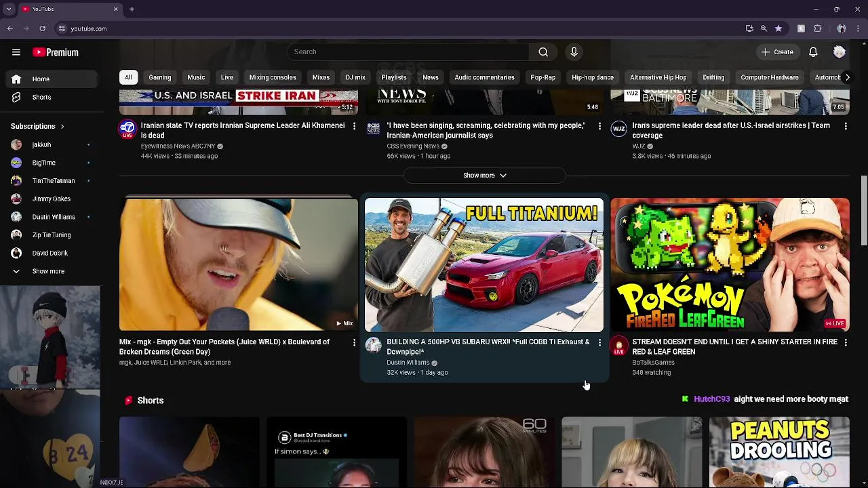This screenshot has width=868, height=488.
Task: Open Zip Tie Tuning subscription channel
Action: [x=50, y=235]
